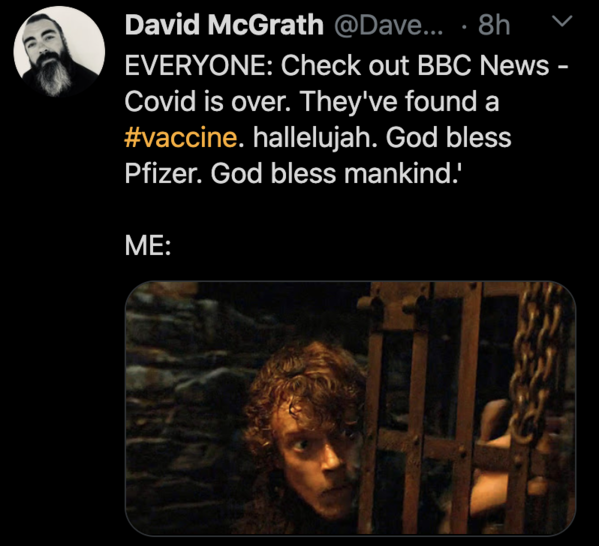Click the 'God bless mankind' text
The width and height of the screenshot is (599, 546).
tap(336, 174)
